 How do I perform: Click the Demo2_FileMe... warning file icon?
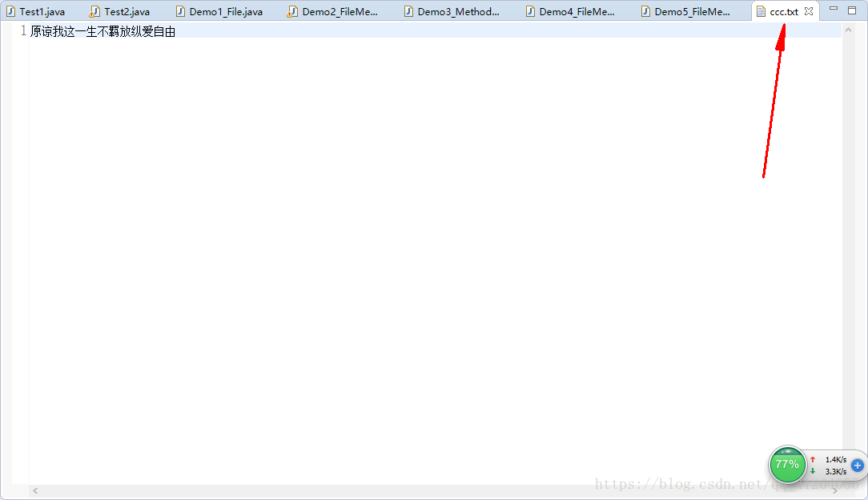tap(292, 11)
